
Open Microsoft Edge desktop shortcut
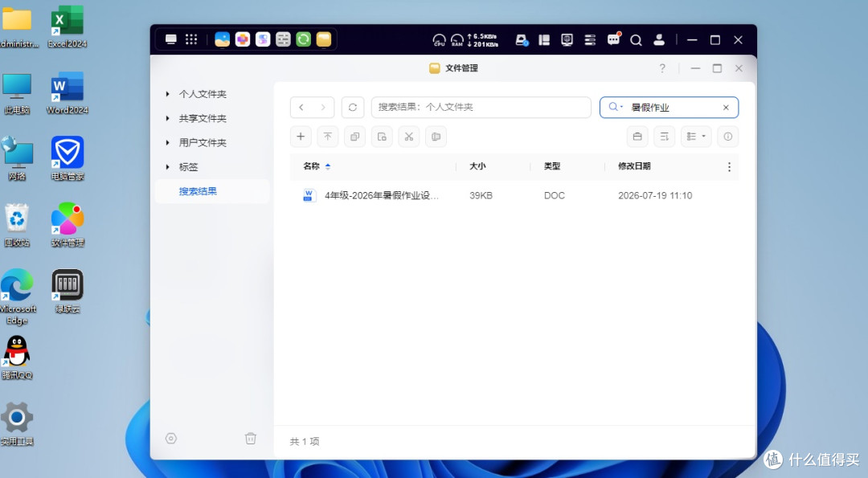pos(17,297)
